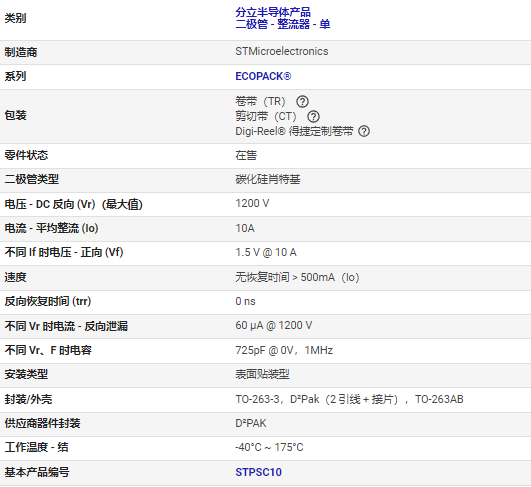Click the 725pF @ 0V, 1MHz capacitance value

(x=284, y=350)
